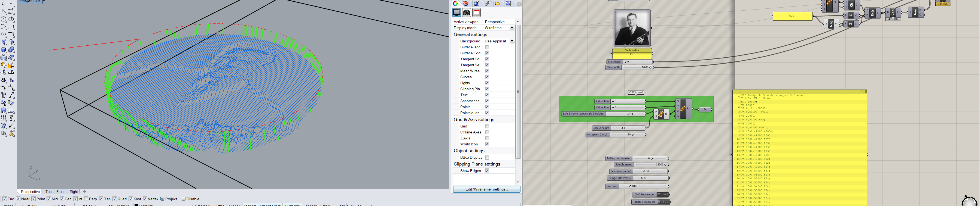Pick the Circle drawing tool
The height and width of the screenshot is (206, 980).
click(4, 19)
